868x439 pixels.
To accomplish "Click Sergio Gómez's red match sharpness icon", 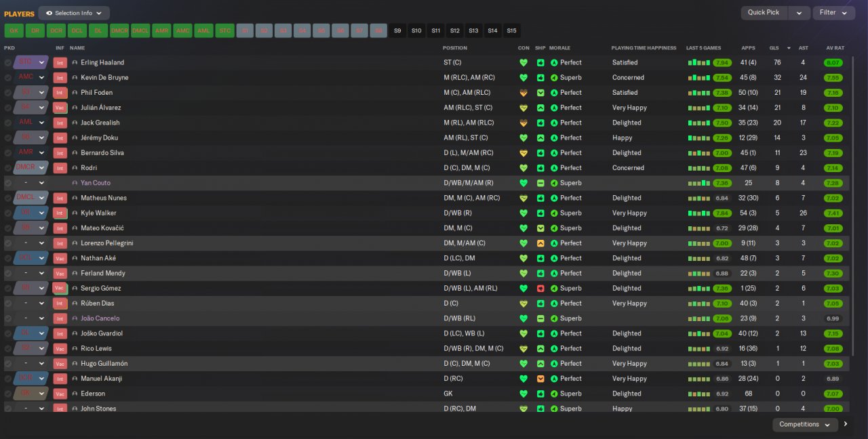I will (x=540, y=289).
